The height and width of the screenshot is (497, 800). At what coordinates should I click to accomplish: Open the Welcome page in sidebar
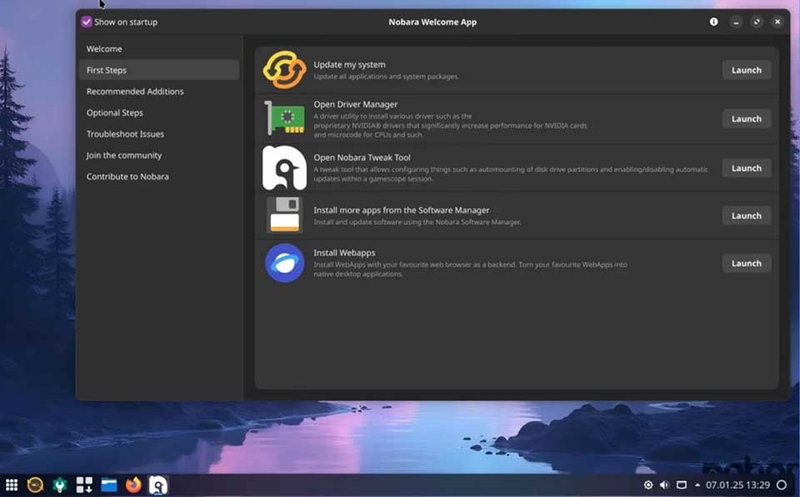(x=159, y=49)
